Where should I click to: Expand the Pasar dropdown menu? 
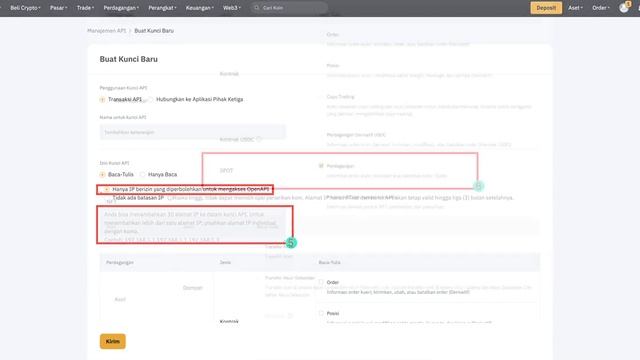pos(58,8)
